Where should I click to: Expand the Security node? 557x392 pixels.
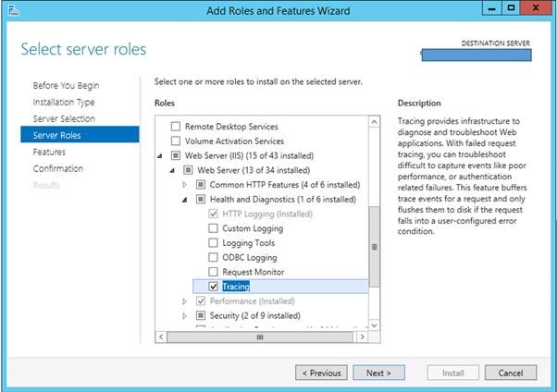click(x=185, y=316)
